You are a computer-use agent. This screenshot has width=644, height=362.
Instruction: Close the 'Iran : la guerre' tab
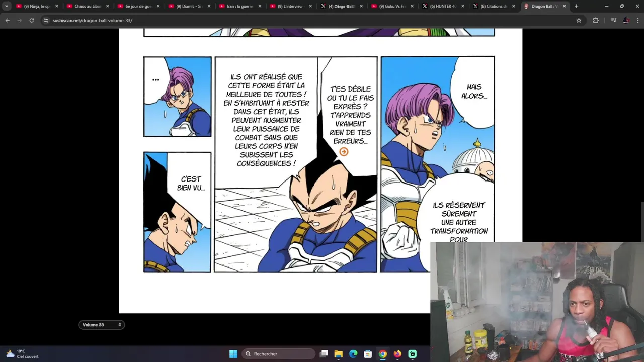pos(260,6)
